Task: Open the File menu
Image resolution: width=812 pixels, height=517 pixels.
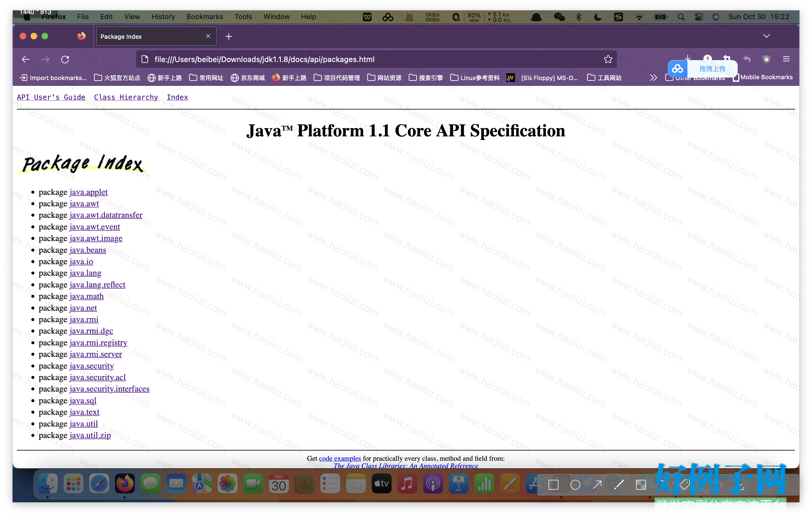Action: click(x=83, y=17)
